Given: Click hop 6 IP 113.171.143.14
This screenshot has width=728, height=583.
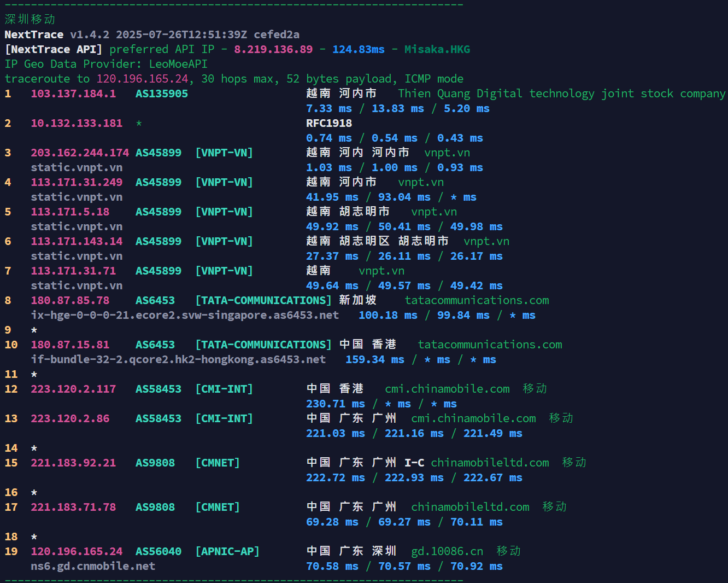Looking at the screenshot, I should click(x=77, y=241).
